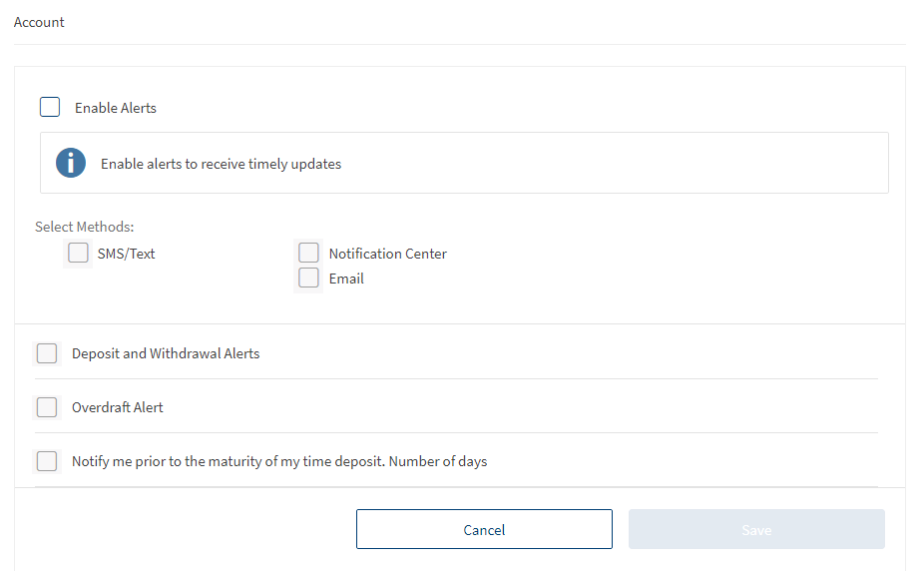Click the 'SMS/Text' label text

(x=127, y=254)
